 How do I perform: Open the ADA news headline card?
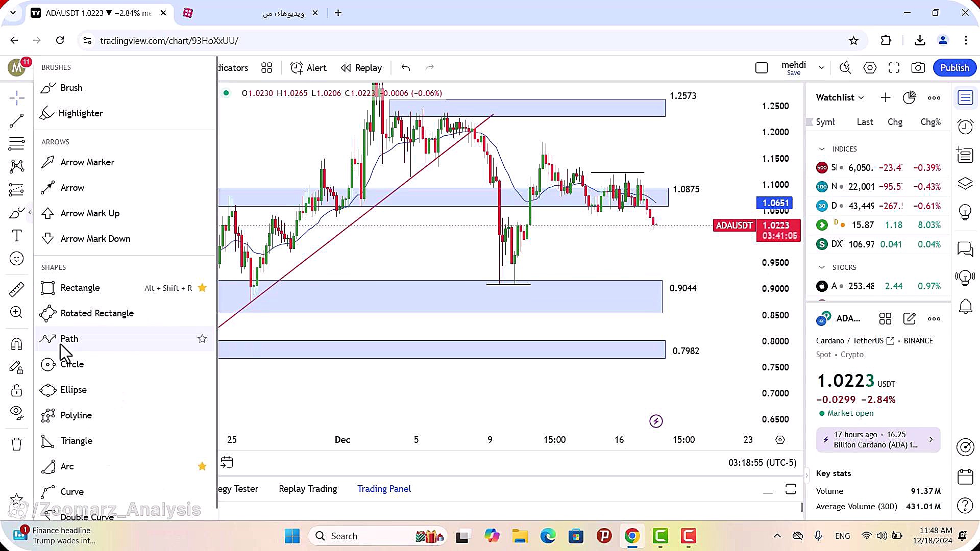tap(878, 440)
